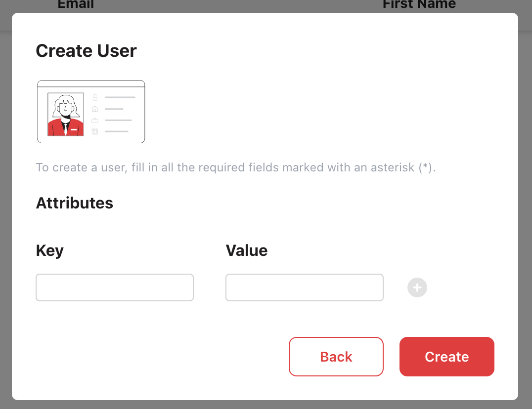
Task: Click the Attributes section heading
Action: pos(74,203)
